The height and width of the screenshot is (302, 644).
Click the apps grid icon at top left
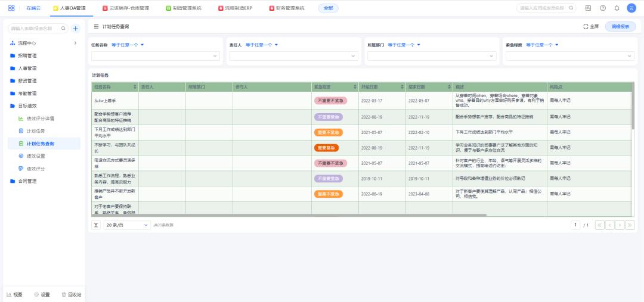(x=11, y=8)
